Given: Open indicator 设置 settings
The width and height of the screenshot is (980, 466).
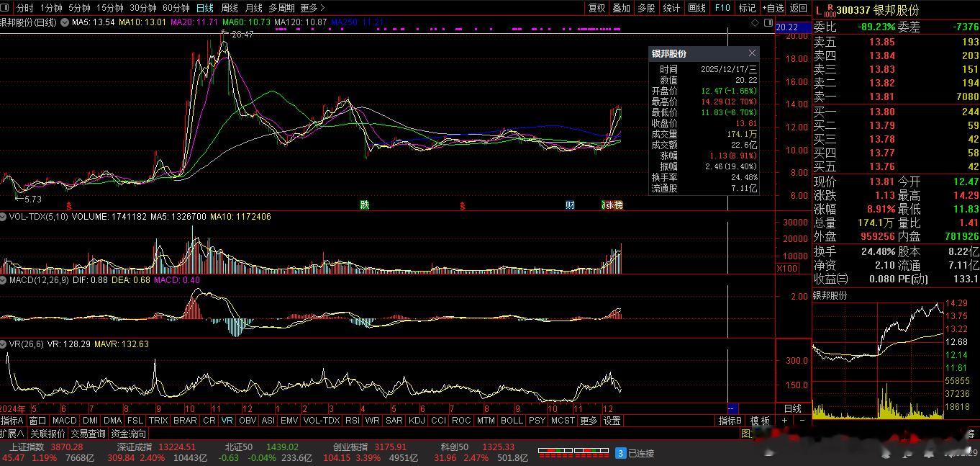Looking at the screenshot, I should pos(612,421).
